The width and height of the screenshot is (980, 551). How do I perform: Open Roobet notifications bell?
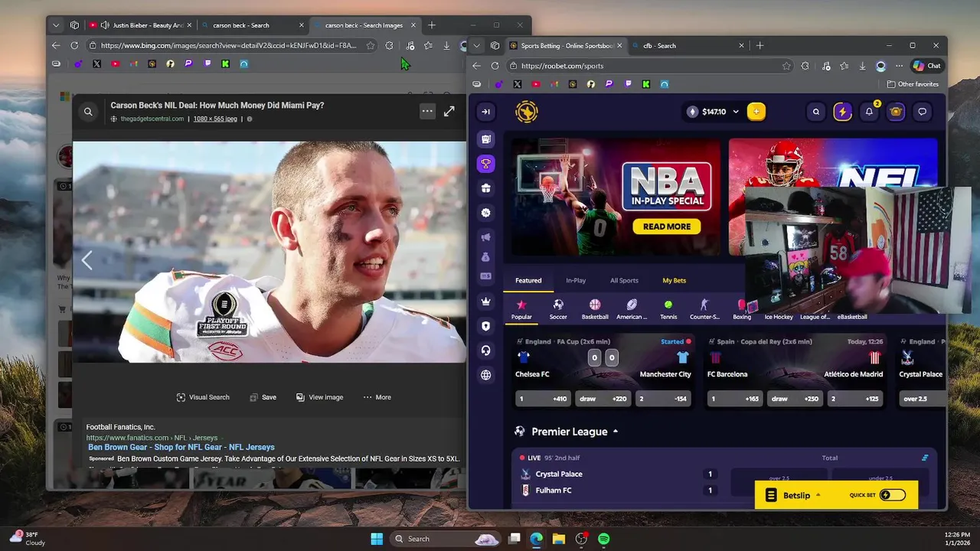click(x=869, y=112)
